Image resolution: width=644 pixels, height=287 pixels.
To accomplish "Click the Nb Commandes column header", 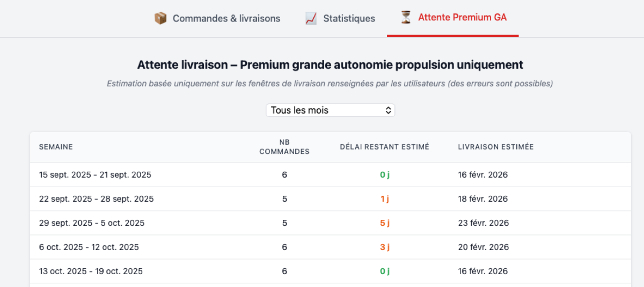I will point(284,147).
